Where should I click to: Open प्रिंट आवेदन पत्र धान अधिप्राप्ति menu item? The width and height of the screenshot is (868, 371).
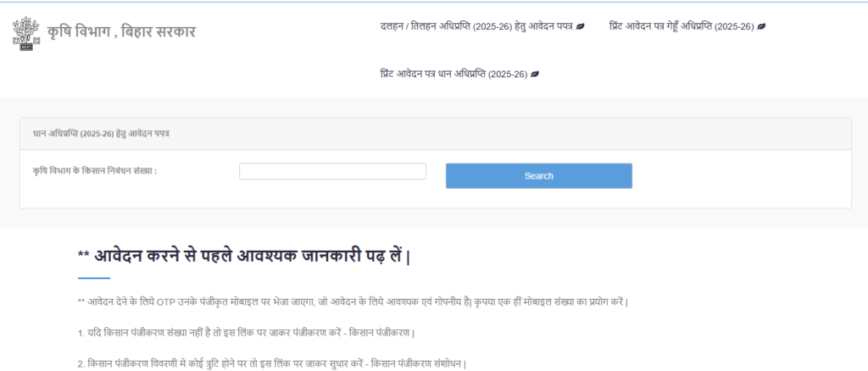pyautogui.click(x=454, y=75)
